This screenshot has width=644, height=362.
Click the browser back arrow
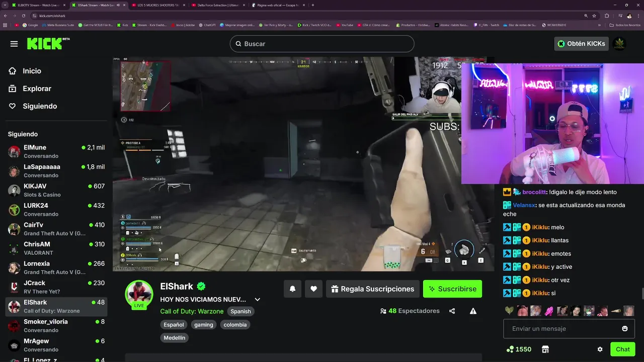(7, 16)
